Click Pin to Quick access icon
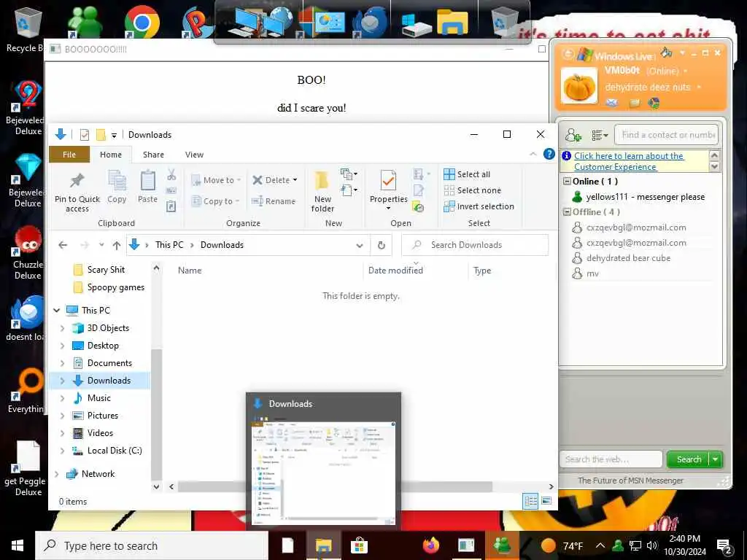The height and width of the screenshot is (560, 747). tap(77, 181)
